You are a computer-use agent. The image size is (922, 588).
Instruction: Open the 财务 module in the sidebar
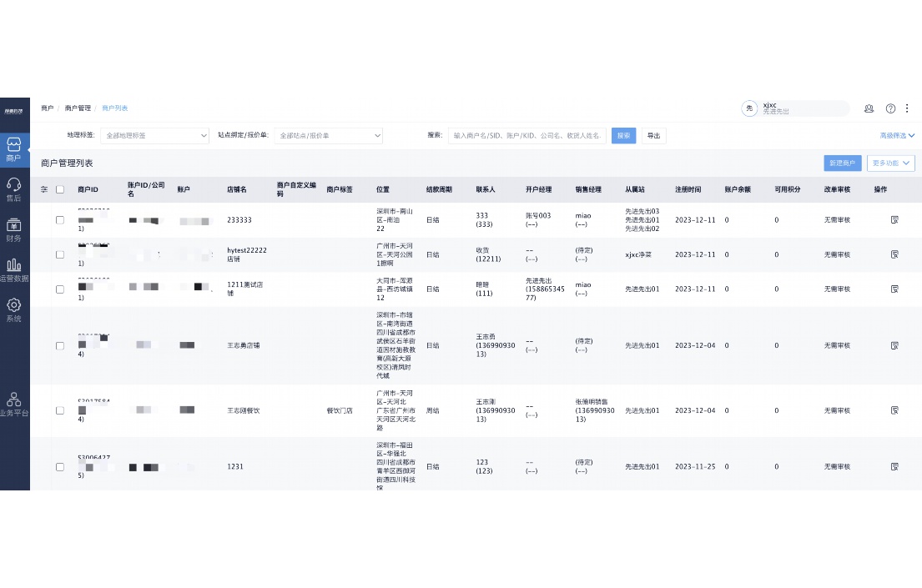15,226
